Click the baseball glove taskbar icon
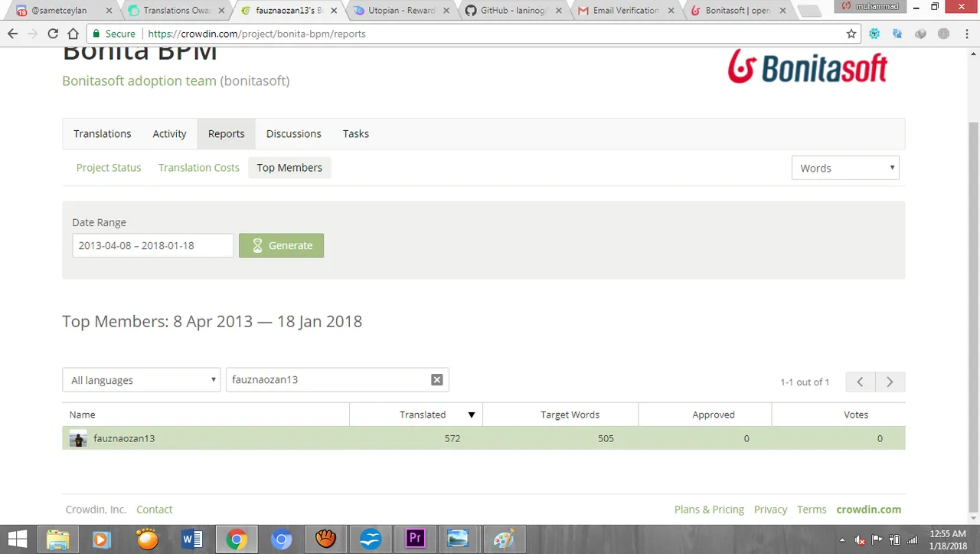 pos(326,539)
